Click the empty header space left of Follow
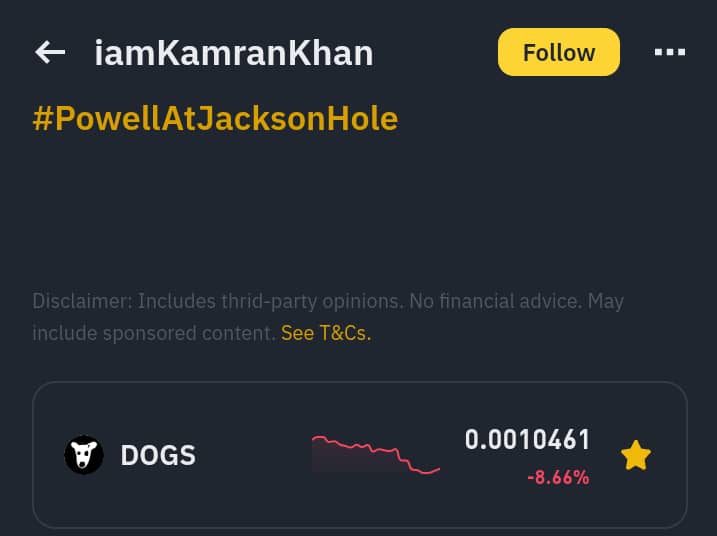The width and height of the screenshot is (717, 536). pos(435,52)
